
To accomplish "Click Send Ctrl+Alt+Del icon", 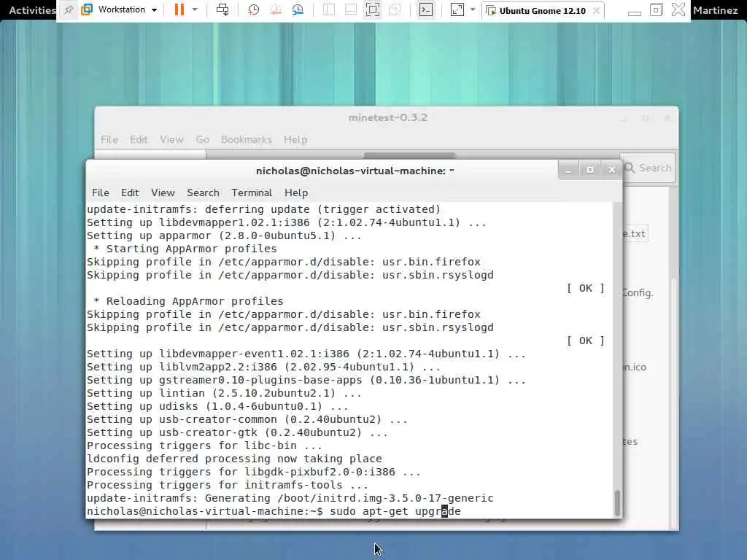I will (x=222, y=9).
